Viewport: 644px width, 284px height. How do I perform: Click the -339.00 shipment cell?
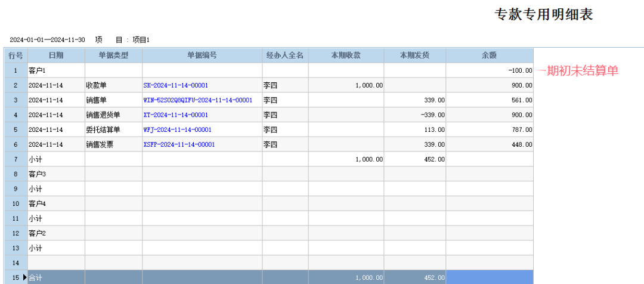(x=415, y=115)
